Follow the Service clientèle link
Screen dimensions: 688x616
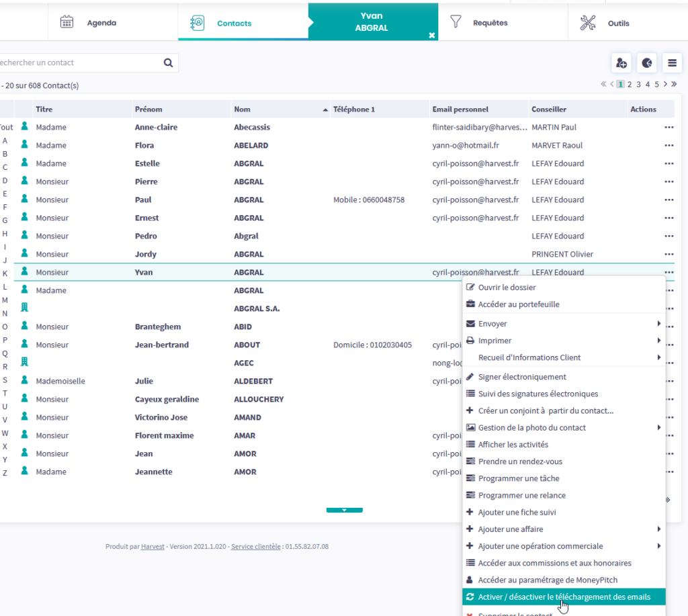click(256, 547)
